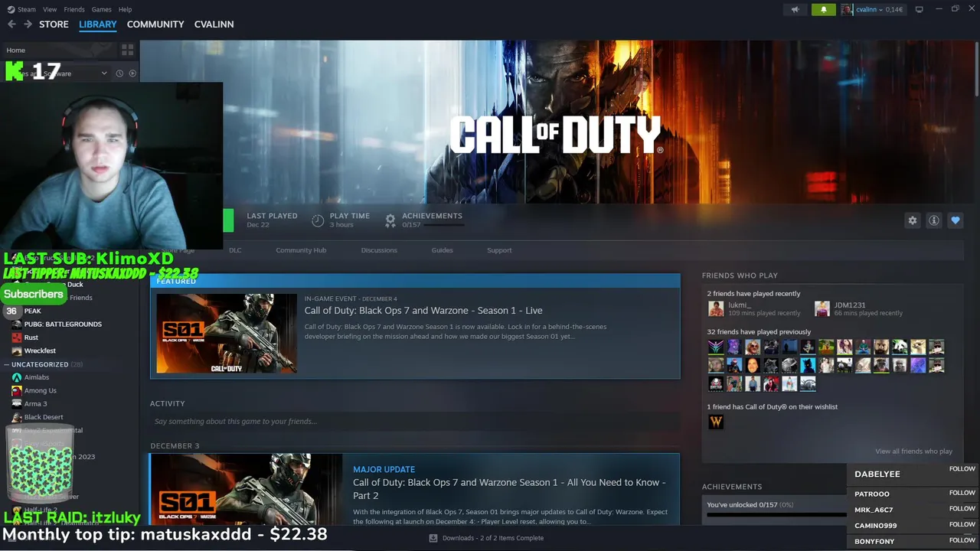This screenshot has width=980, height=551.
Task: Follow CAMINO999
Action: point(962,524)
